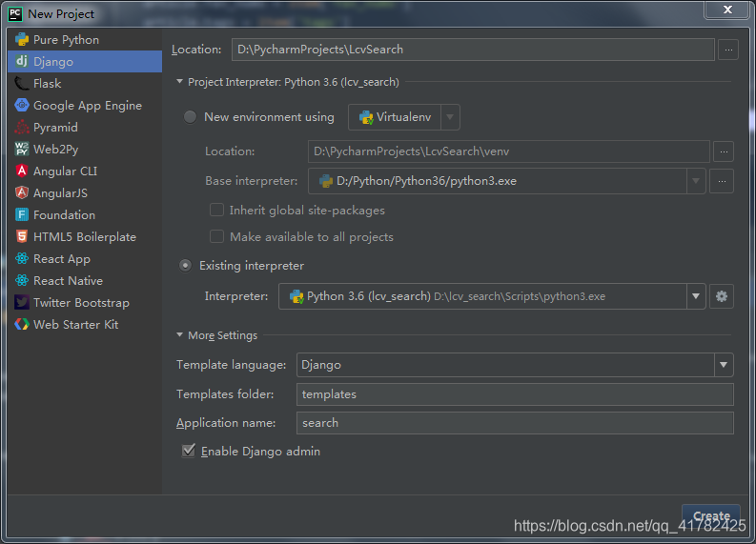Open interpreter settings via gear icon
Screen dimensions: 756x544
click(x=722, y=296)
